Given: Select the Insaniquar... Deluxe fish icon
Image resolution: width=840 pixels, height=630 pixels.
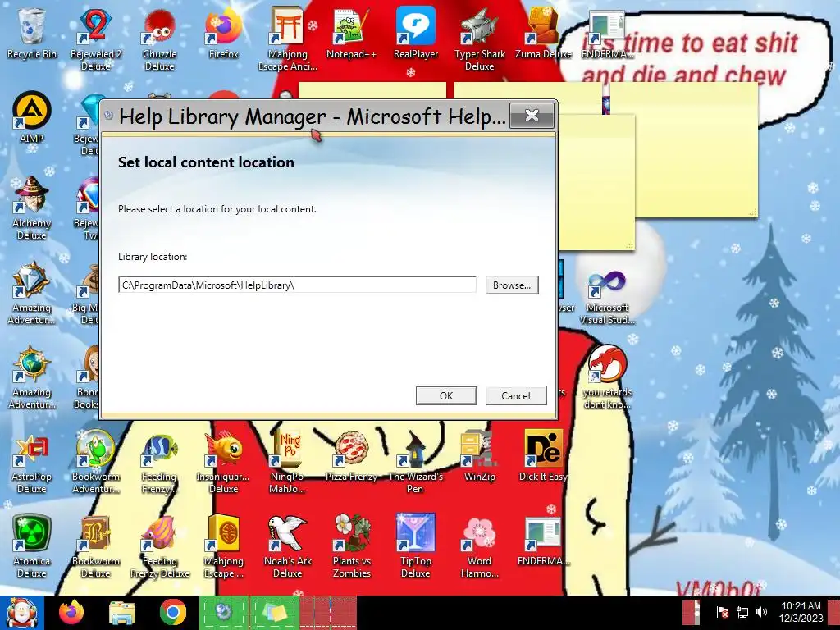Looking at the screenshot, I should [223, 462].
